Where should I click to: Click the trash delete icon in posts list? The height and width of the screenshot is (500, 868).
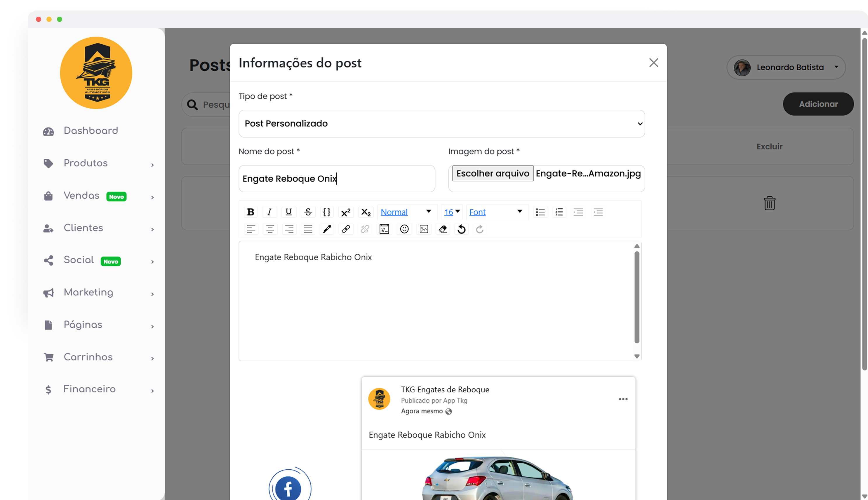pos(769,203)
